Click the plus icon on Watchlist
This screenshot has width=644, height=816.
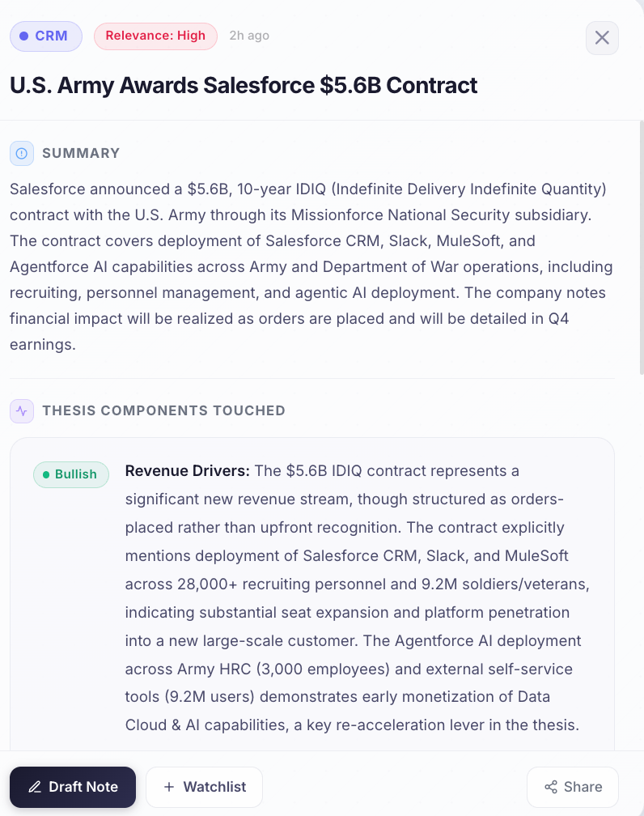click(169, 787)
